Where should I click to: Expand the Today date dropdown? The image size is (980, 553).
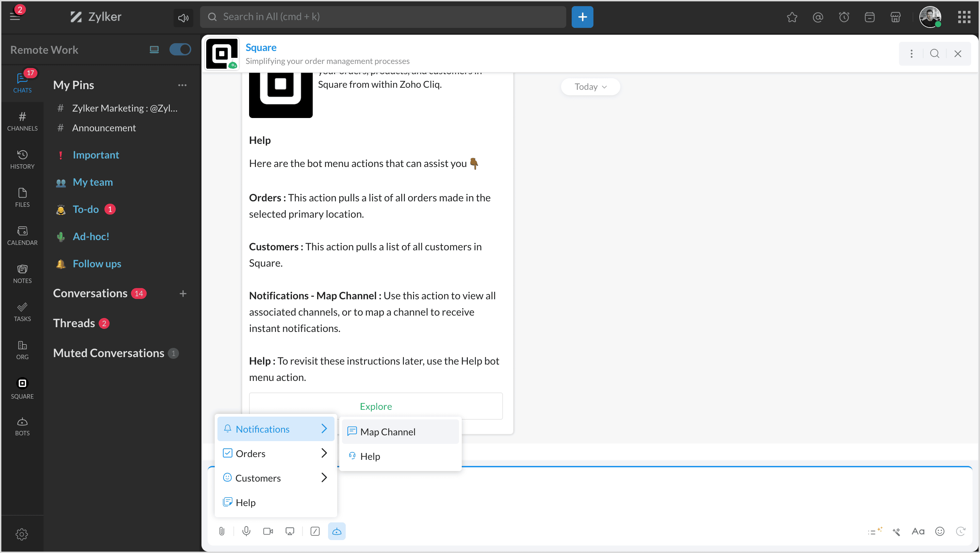coord(590,87)
